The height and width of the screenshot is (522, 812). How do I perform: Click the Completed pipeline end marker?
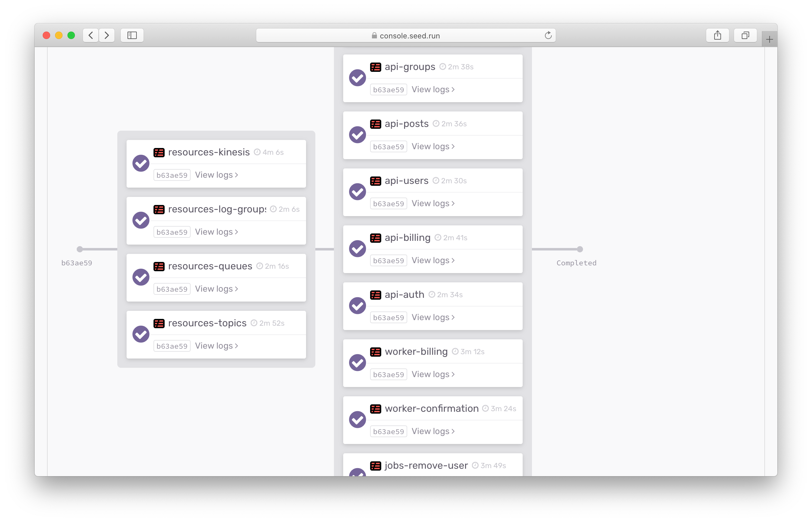tap(580, 250)
